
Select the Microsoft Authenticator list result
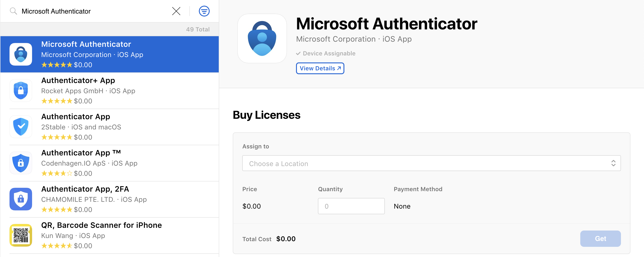coord(110,54)
